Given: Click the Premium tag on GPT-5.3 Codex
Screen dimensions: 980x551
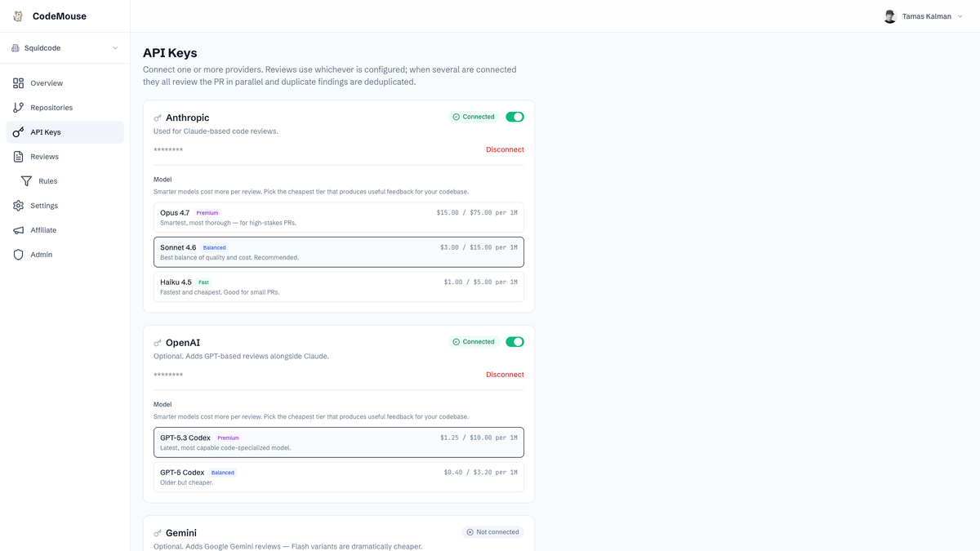Looking at the screenshot, I should point(229,438).
